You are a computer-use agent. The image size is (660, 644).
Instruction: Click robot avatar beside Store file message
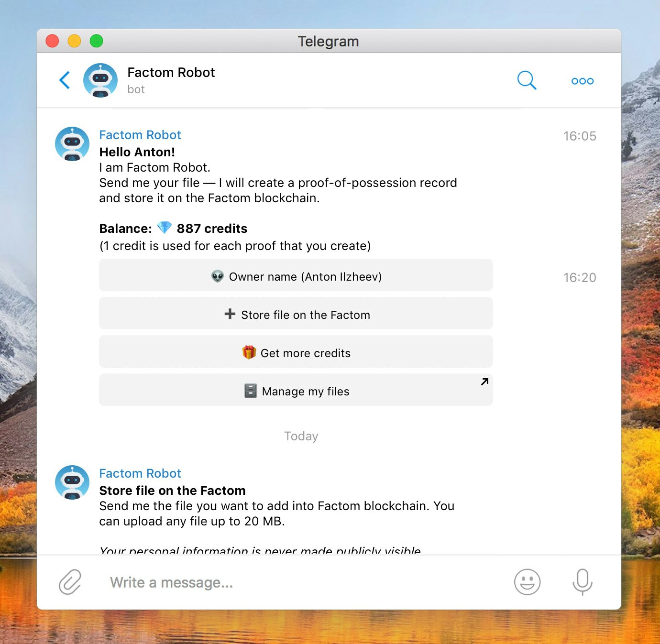(72, 482)
